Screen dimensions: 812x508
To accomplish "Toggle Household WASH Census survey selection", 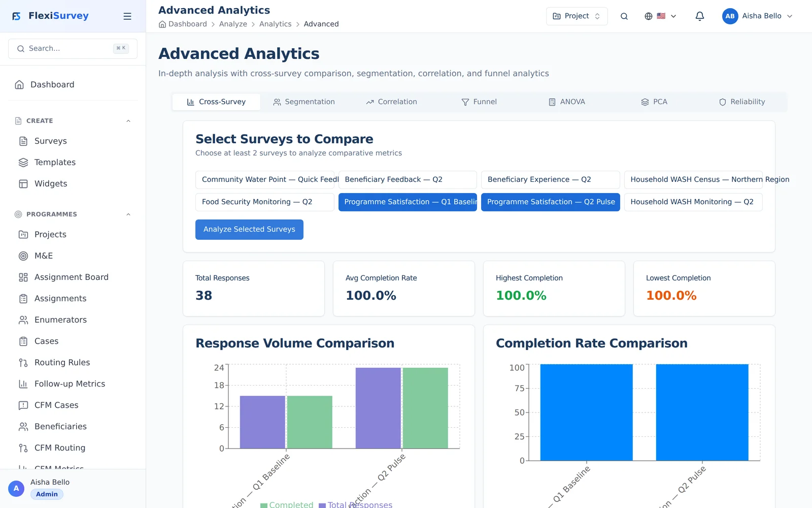I will coord(693,180).
